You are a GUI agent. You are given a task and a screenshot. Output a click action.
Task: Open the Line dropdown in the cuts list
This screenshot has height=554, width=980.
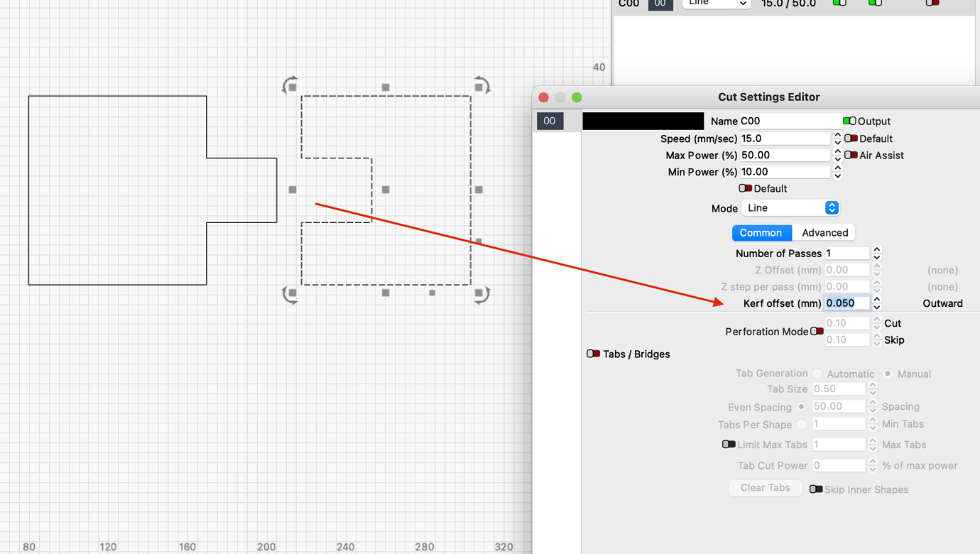point(716,4)
